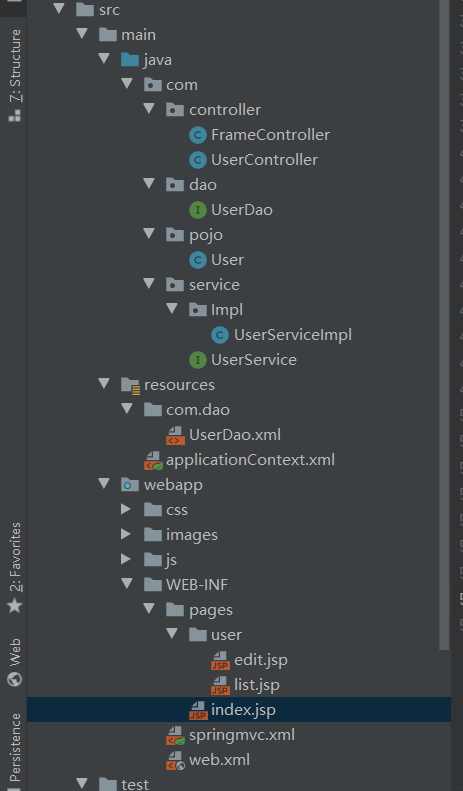
Task: Expand the images folder
Action: click(126, 534)
